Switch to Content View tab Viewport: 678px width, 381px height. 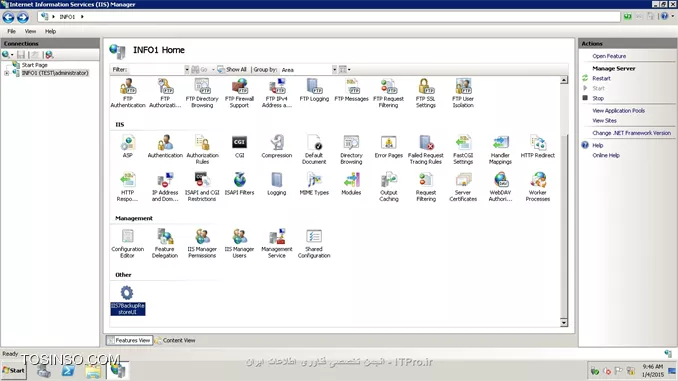point(175,340)
